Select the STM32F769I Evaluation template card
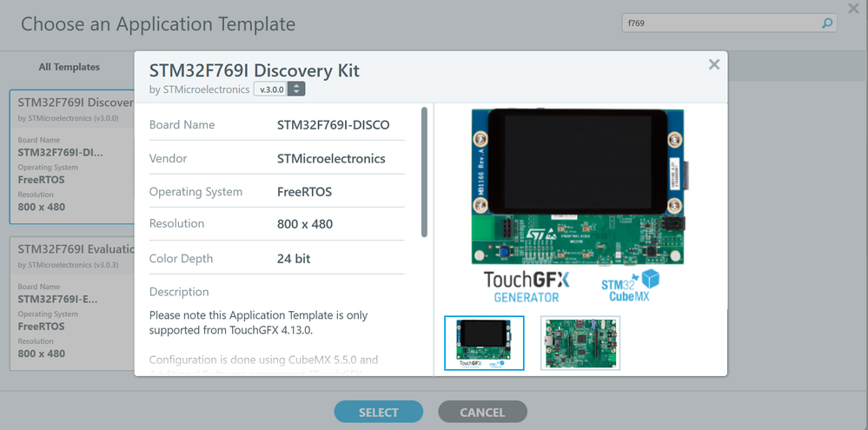This screenshot has width=868, height=430. point(72,303)
